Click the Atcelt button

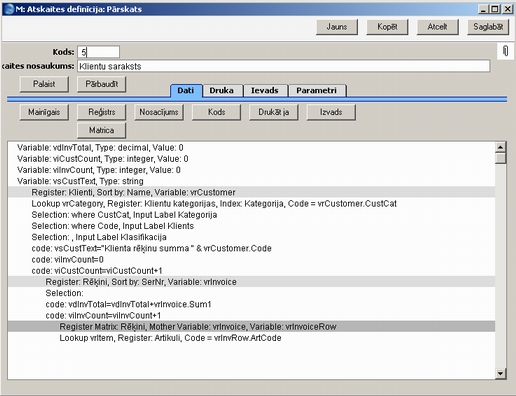[x=437, y=27]
